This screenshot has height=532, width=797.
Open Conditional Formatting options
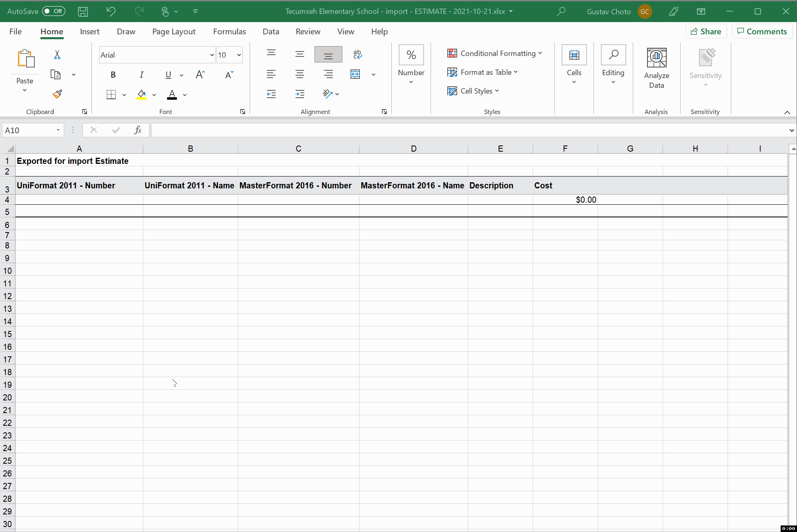tap(494, 53)
